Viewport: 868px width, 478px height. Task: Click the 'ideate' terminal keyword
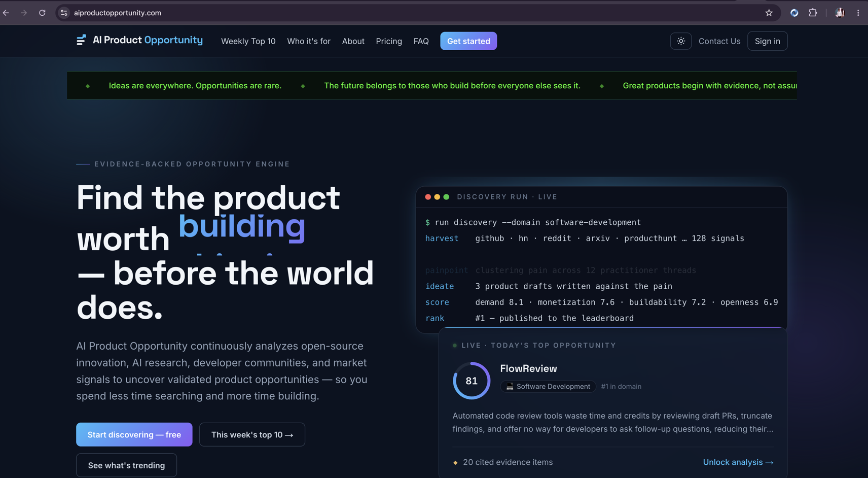440,286
